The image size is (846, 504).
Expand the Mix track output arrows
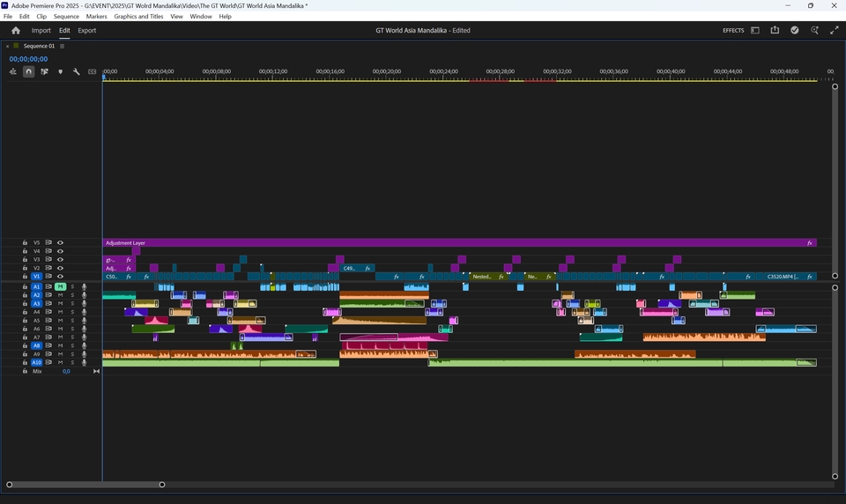96,371
